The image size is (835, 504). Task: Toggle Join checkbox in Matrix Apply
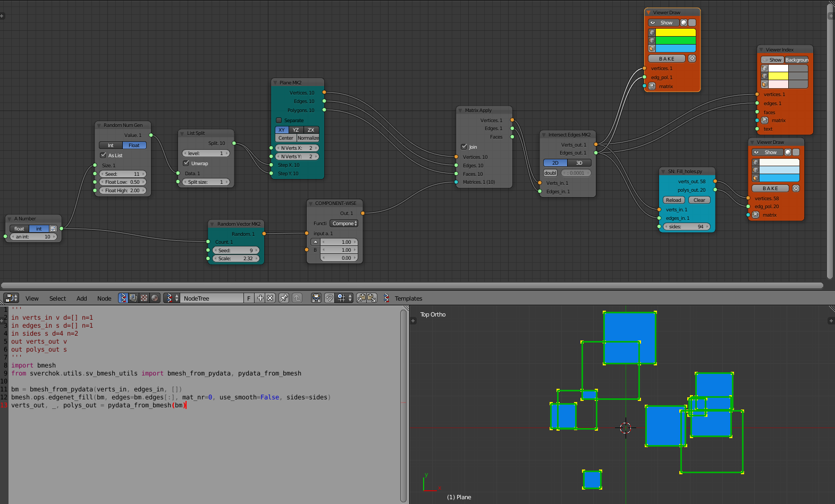pos(464,147)
